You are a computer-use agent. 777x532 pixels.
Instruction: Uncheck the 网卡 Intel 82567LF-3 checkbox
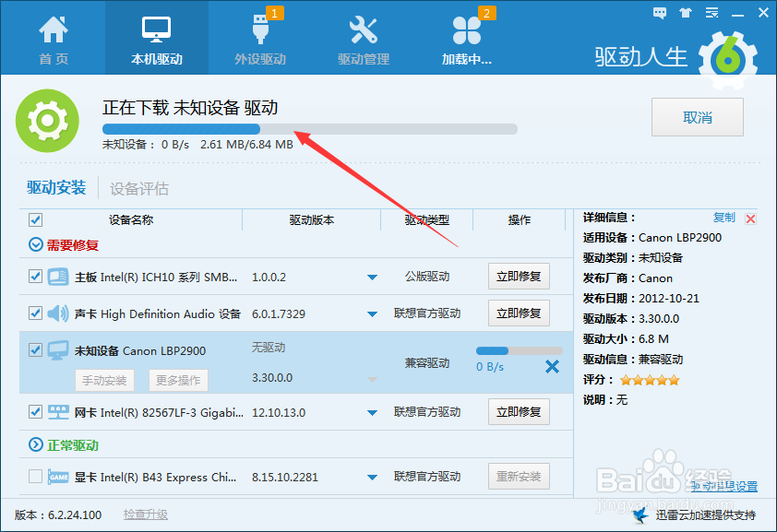(35, 412)
